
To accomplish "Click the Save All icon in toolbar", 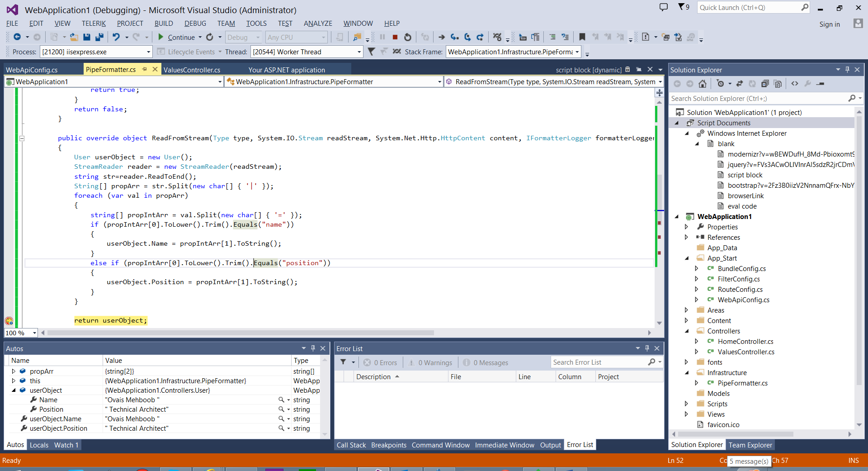I will pos(100,37).
